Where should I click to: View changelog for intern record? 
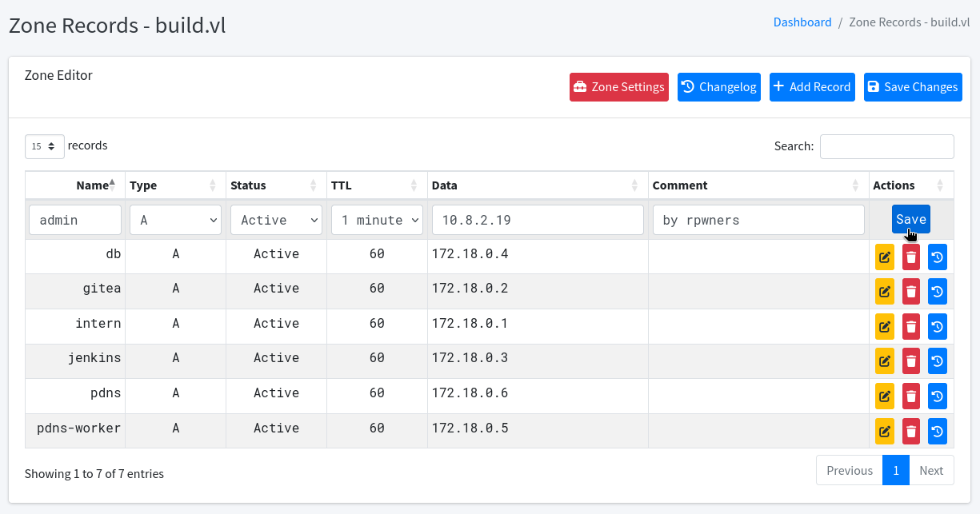(x=938, y=327)
